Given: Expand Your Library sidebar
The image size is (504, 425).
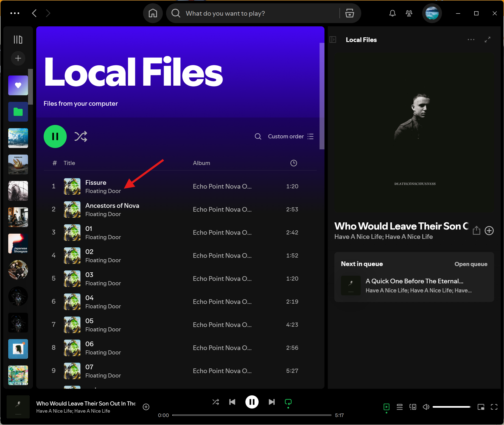Looking at the screenshot, I should click(18, 40).
